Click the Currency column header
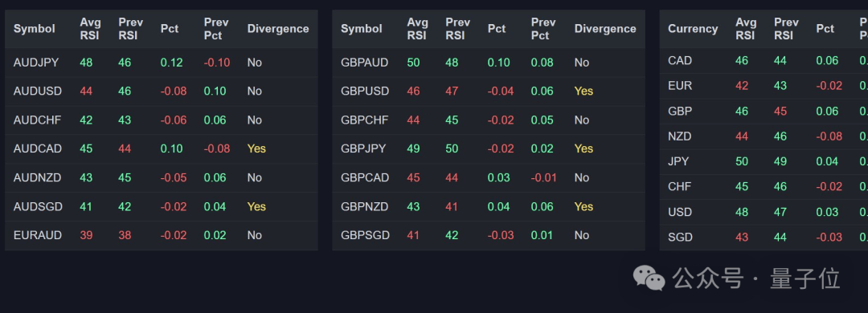This screenshot has width=868, height=313. pos(693,29)
